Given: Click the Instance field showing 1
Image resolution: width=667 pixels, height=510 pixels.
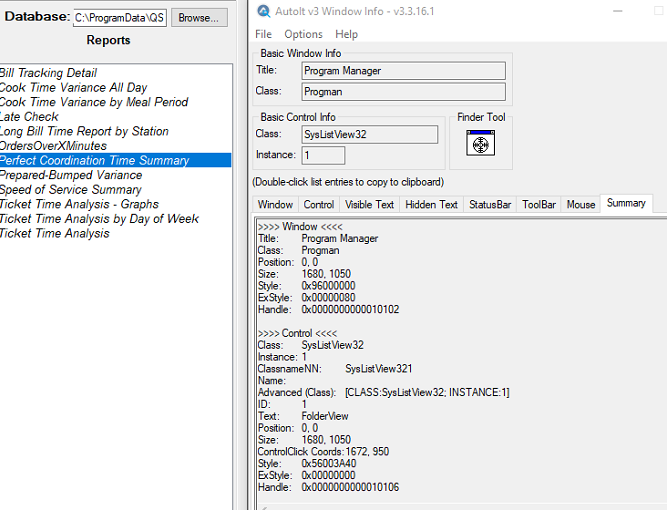Looking at the screenshot, I should pos(323,155).
